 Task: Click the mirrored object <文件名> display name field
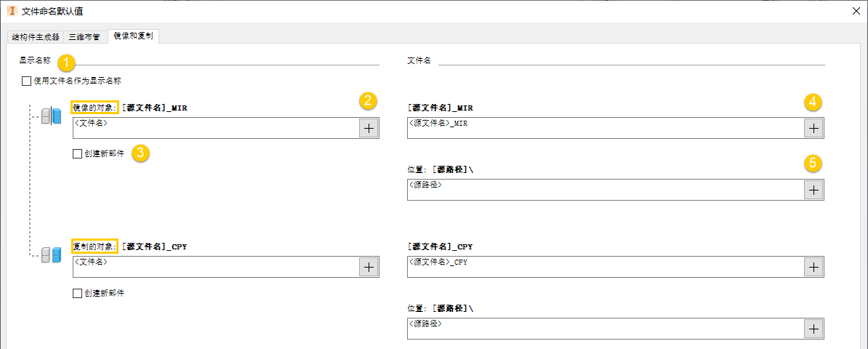tap(216, 128)
